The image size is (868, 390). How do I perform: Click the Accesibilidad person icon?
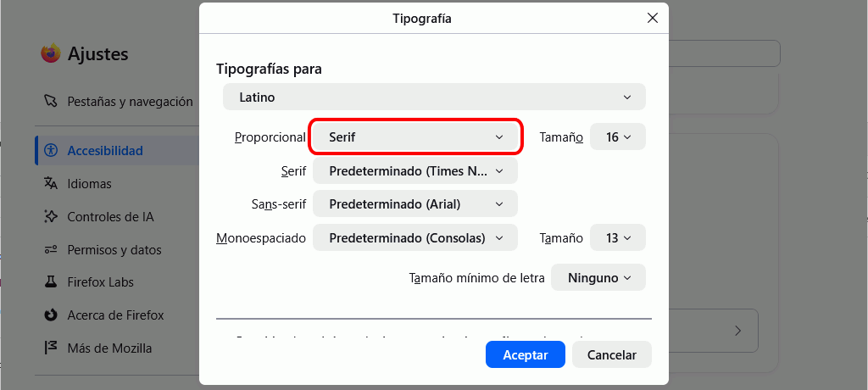[50, 150]
